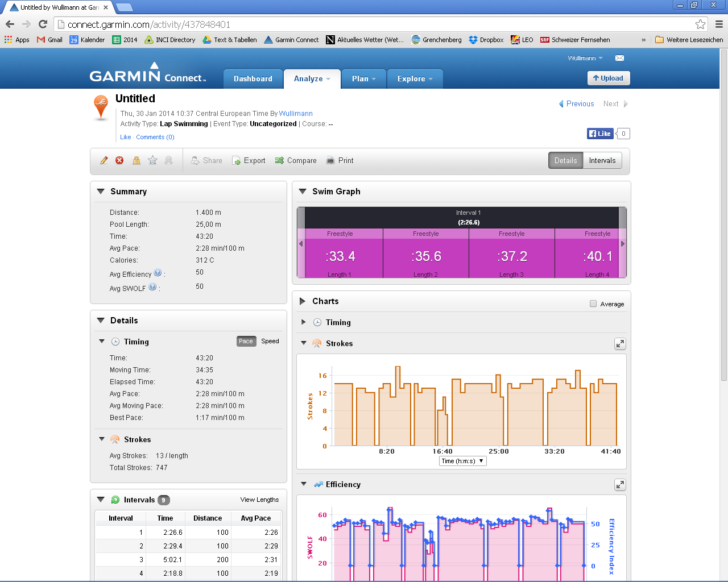Mark activity as favorite with star icon

click(152, 161)
